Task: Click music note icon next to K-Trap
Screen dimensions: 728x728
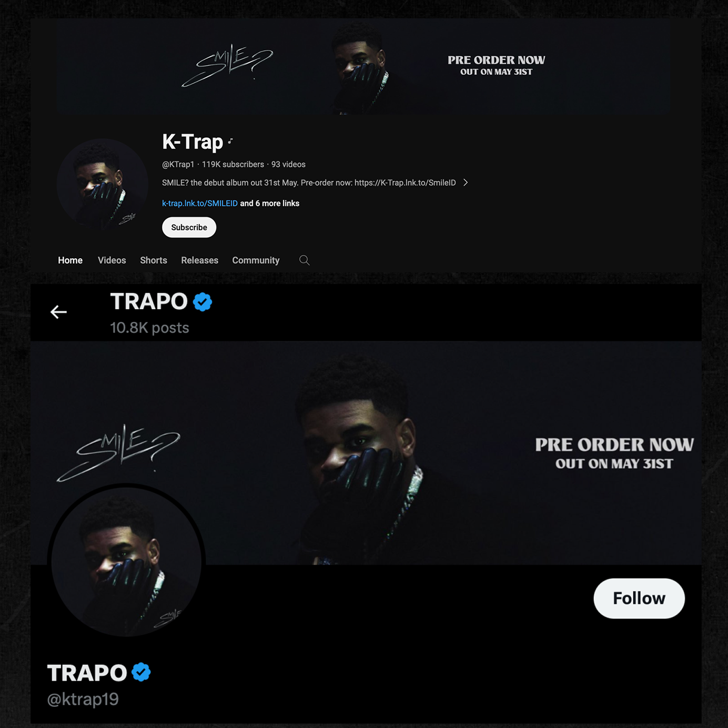Action: (x=230, y=141)
